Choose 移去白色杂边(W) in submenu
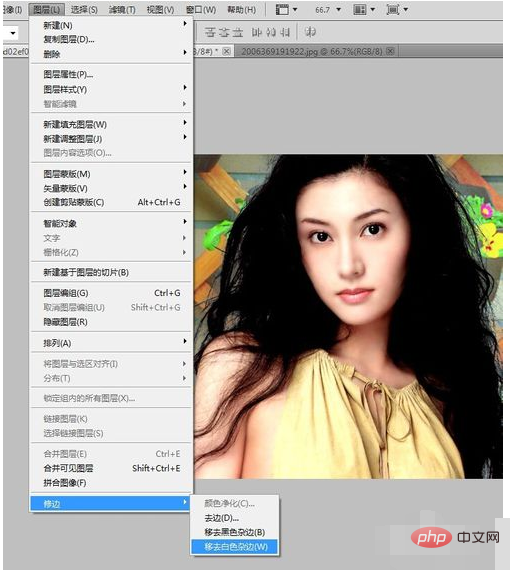 coord(235,547)
